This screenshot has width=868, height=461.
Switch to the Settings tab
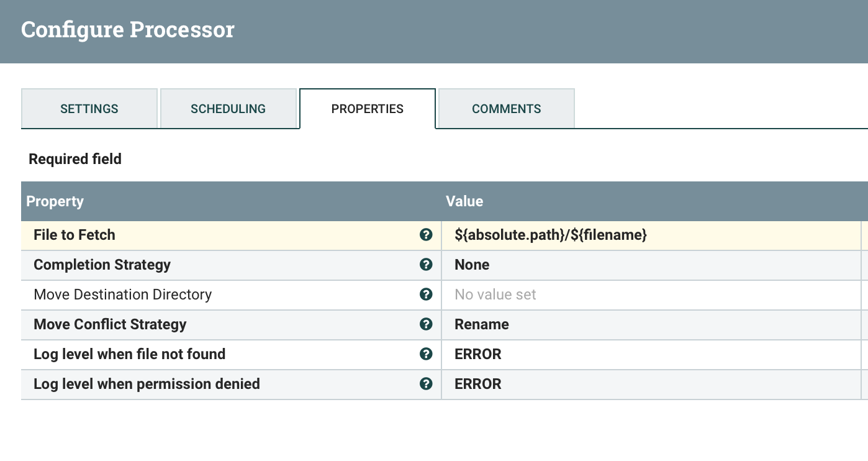click(89, 108)
